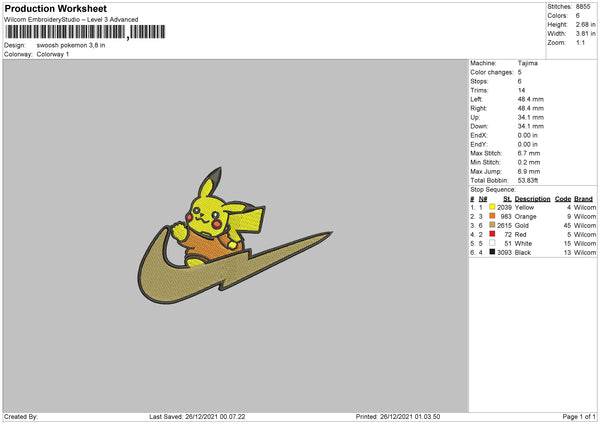Viewport: 600px width, 424px height.
Task: Click the Total Bobbin value 53.83ft
Action: [x=528, y=180]
